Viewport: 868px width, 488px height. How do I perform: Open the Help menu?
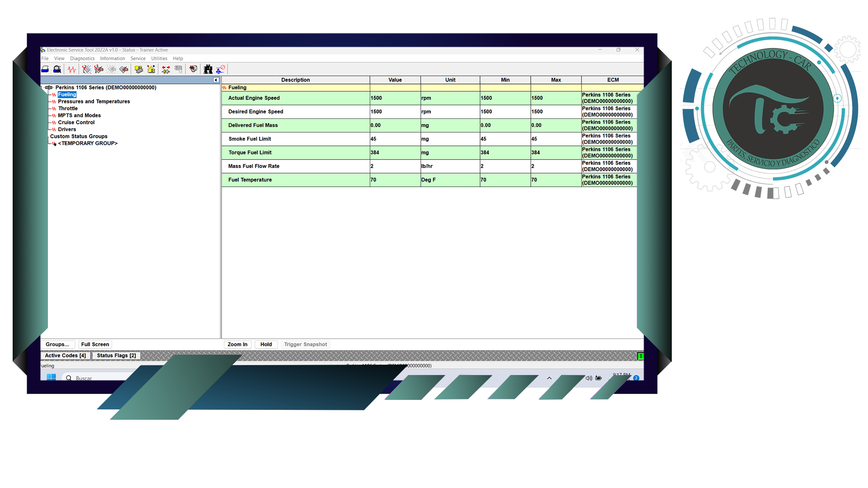(178, 58)
